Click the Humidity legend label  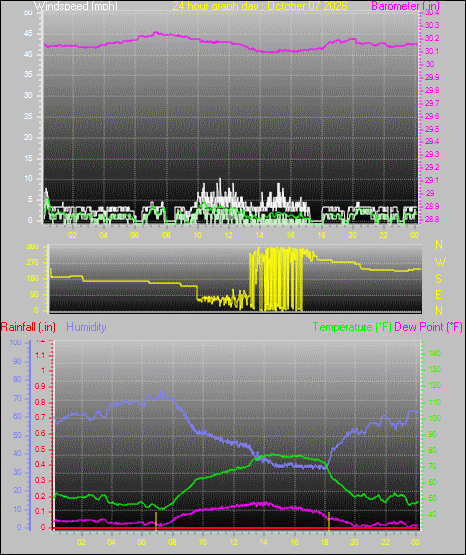[86, 327]
